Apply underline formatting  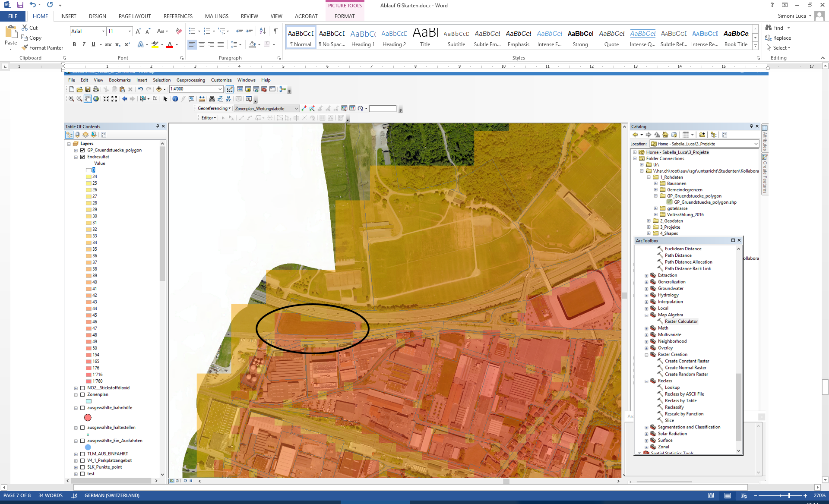point(93,44)
